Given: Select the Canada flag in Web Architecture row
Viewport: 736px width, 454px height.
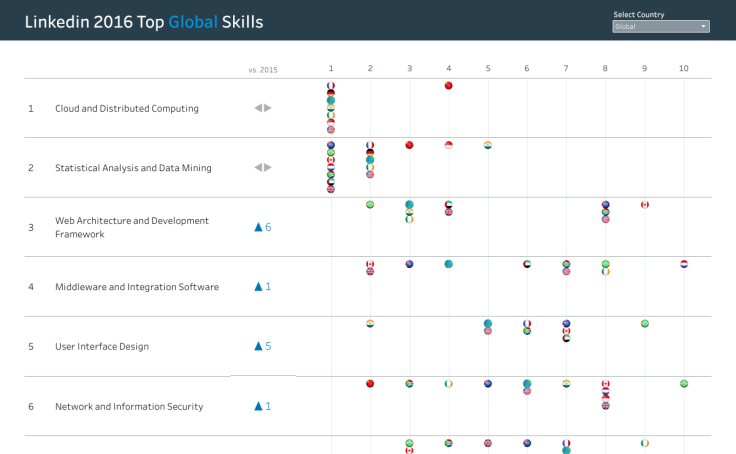Looking at the screenshot, I should pyautogui.click(x=644, y=205).
